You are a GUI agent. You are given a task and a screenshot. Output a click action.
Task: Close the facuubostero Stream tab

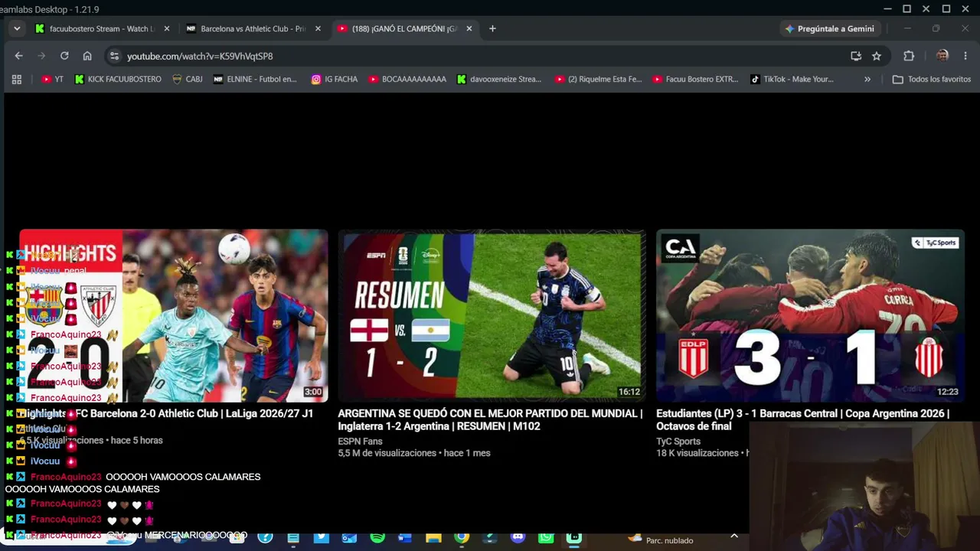pos(167,28)
